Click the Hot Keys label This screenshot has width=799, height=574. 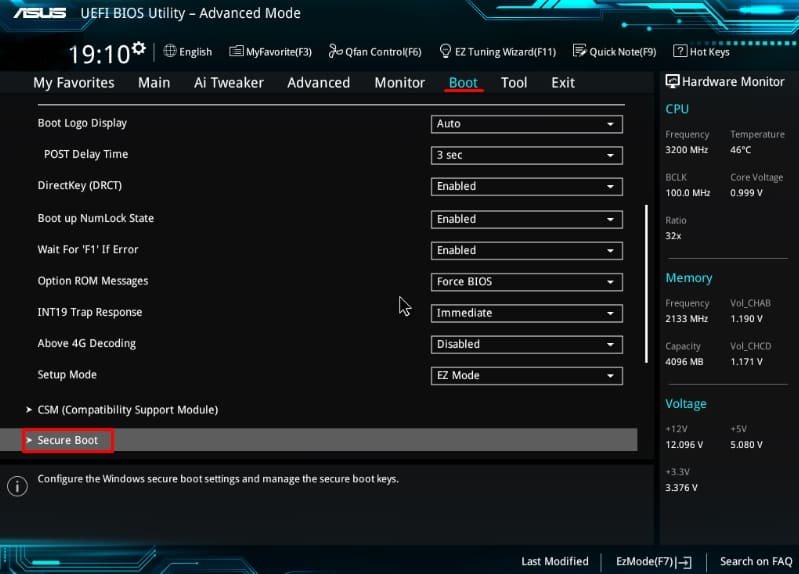click(709, 51)
